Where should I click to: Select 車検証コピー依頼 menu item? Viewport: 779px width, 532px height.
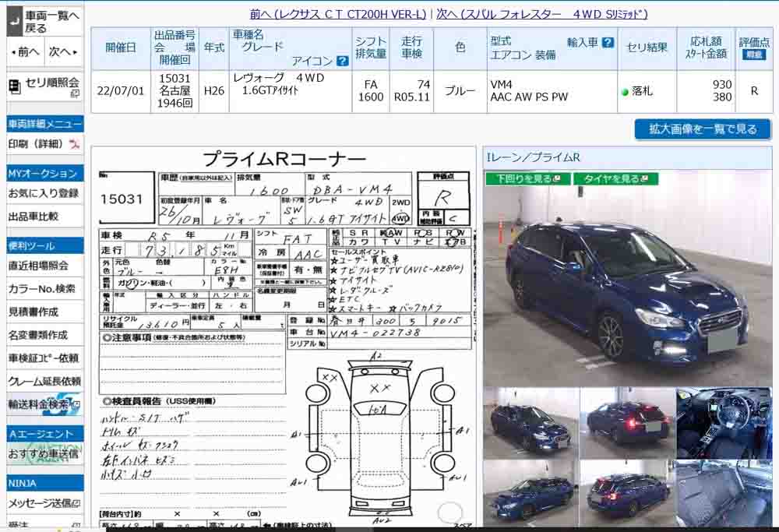(44, 358)
